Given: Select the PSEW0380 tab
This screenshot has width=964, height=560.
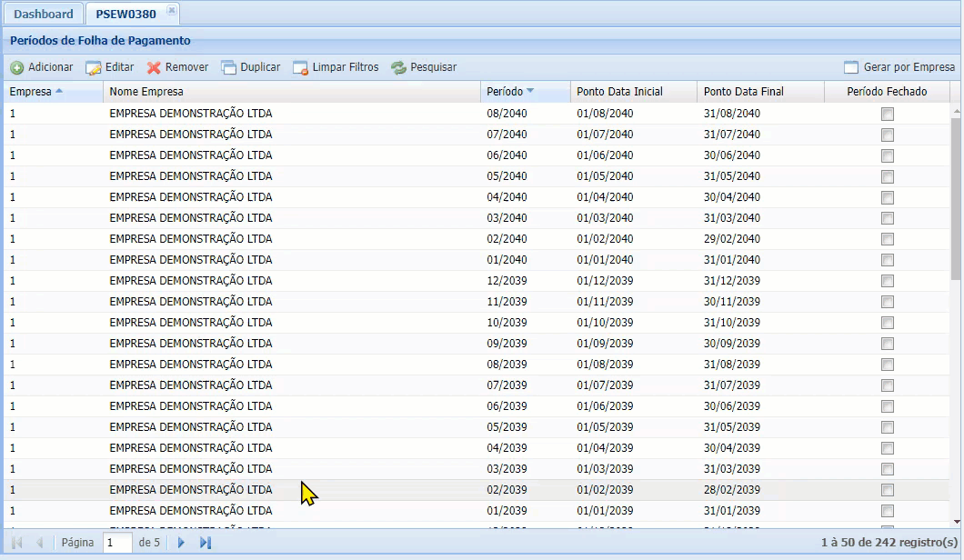Looking at the screenshot, I should (125, 14).
